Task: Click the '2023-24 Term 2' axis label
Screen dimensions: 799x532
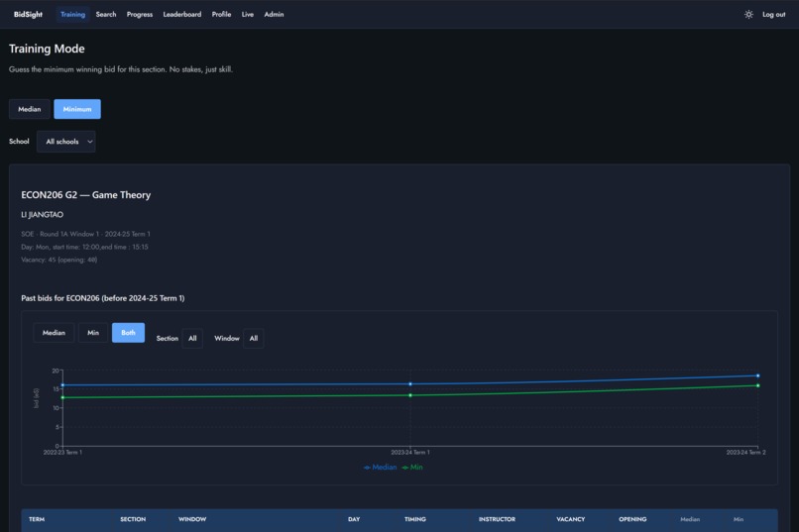Action: coord(745,452)
